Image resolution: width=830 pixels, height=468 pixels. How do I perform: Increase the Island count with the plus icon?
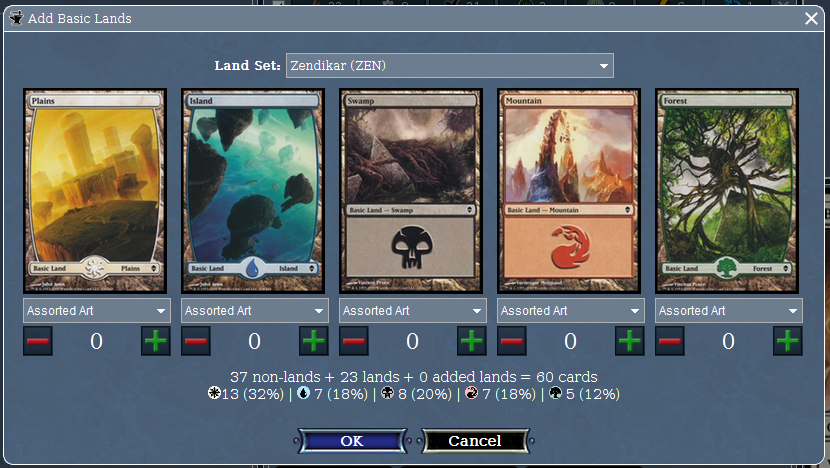[314, 341]
